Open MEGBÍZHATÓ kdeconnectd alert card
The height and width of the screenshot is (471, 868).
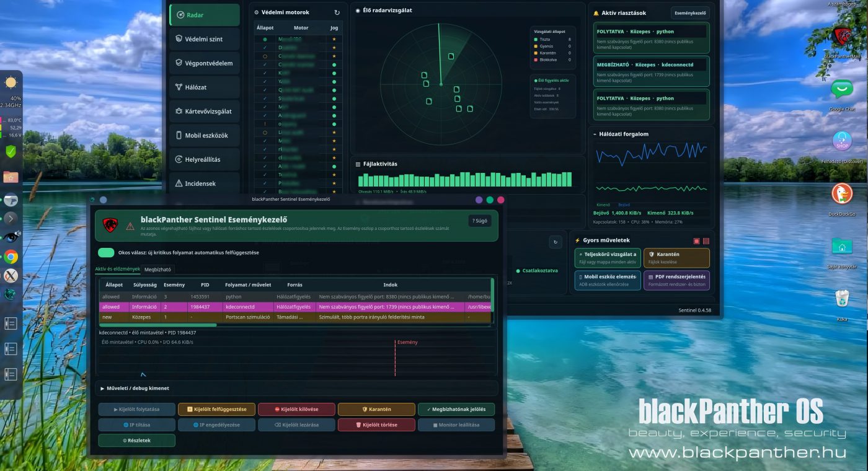click(x=651, y=71)
